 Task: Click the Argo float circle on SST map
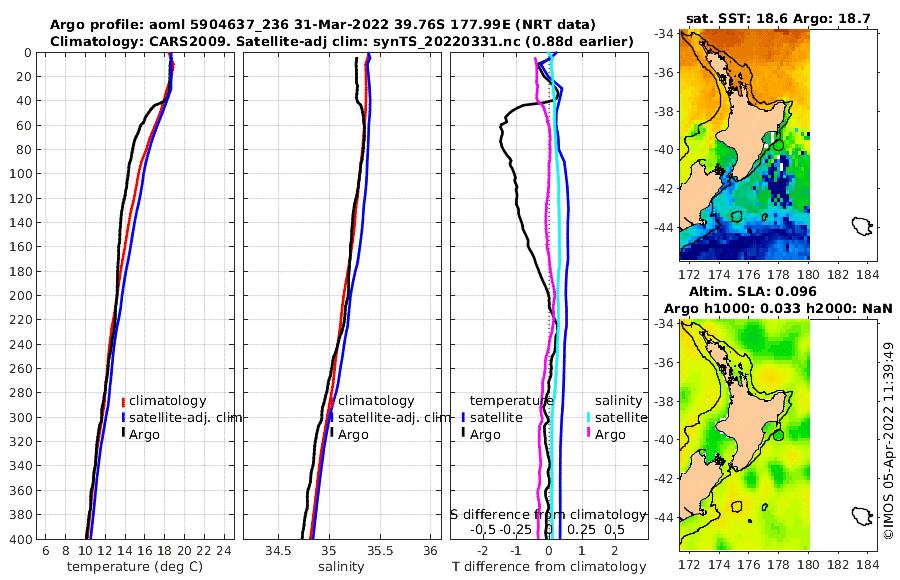point(778,145)
